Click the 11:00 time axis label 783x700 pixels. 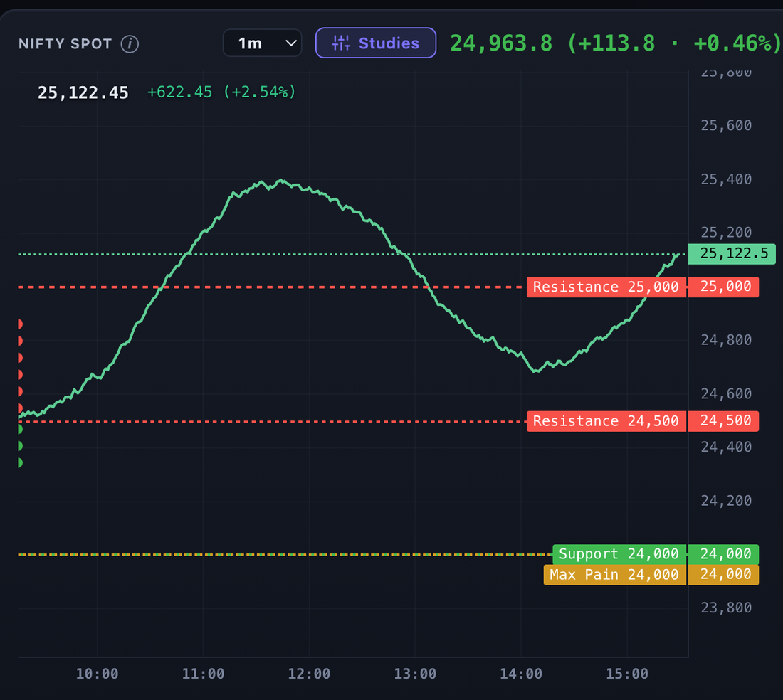204,674
